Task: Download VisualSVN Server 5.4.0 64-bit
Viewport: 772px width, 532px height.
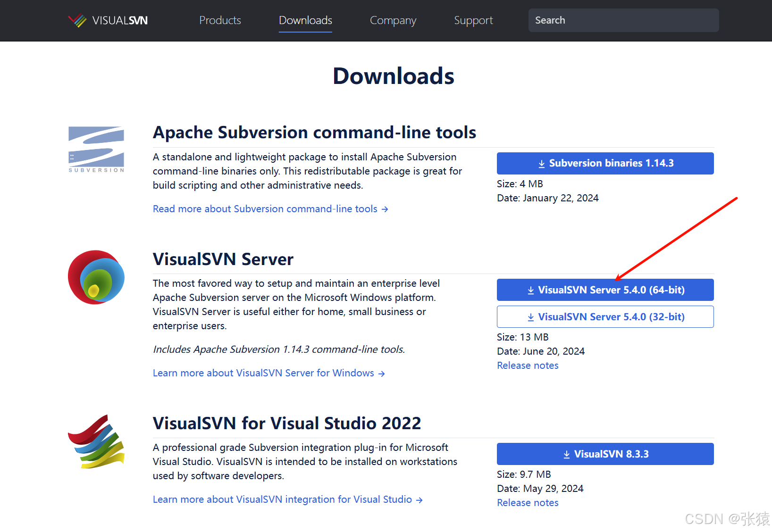Action: 605,290
